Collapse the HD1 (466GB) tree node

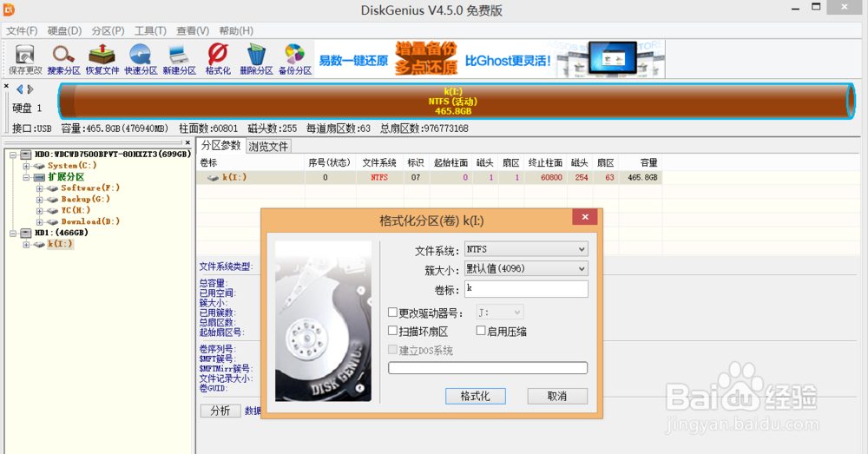(13, 234)
